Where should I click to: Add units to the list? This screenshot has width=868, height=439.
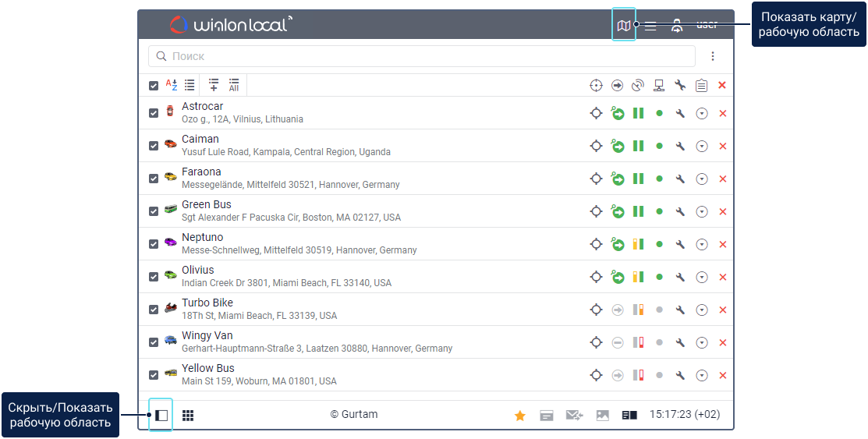(x=214, y=85)
